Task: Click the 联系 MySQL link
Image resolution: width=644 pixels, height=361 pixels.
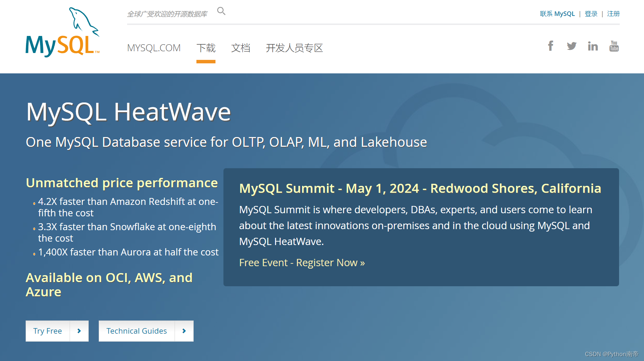Action: click(x=557, y=14)
